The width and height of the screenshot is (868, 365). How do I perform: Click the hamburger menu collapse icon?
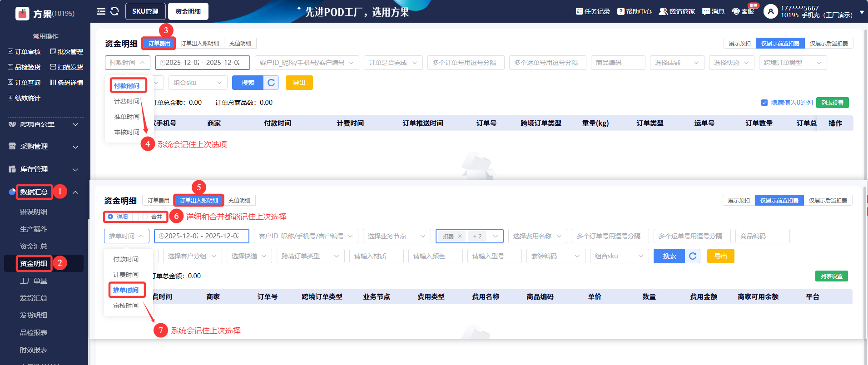coord(101,11)
